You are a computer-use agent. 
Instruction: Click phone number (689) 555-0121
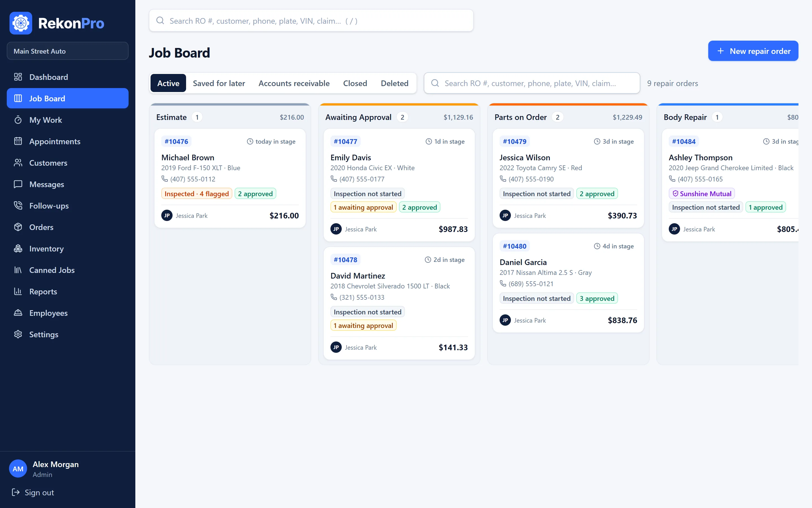click(x=531, y=284)
